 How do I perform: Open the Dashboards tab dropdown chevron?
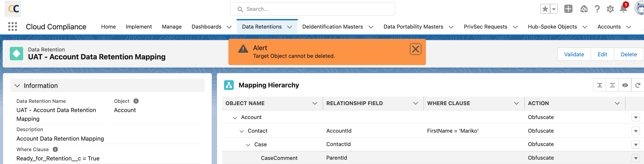[x=229, y=27]
